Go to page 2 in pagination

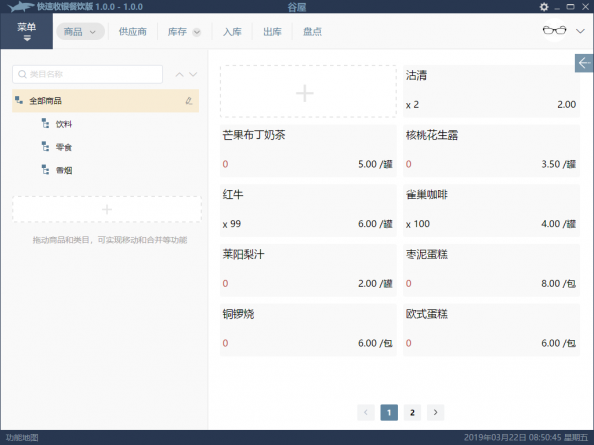click(x=412, y=412)
